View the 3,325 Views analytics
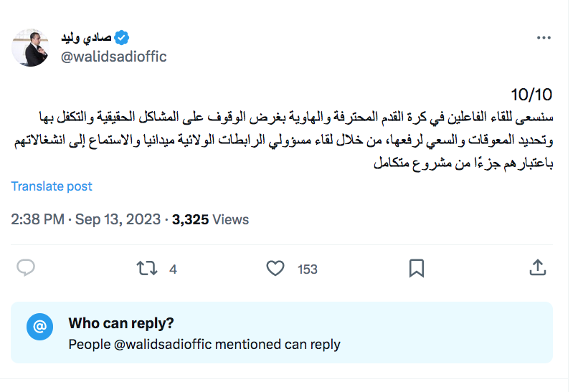This screenshot has height=392, width=578. coord(211,219)
